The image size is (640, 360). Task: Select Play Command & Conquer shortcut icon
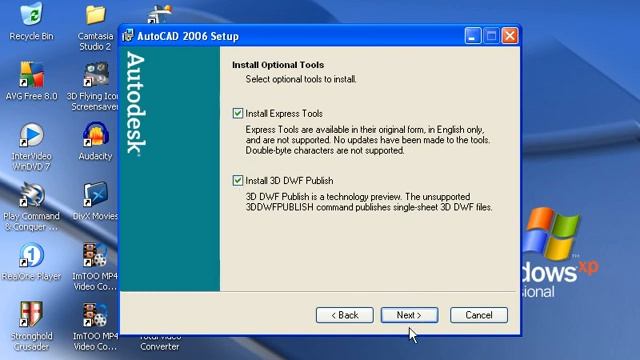[x=31, y=195]
